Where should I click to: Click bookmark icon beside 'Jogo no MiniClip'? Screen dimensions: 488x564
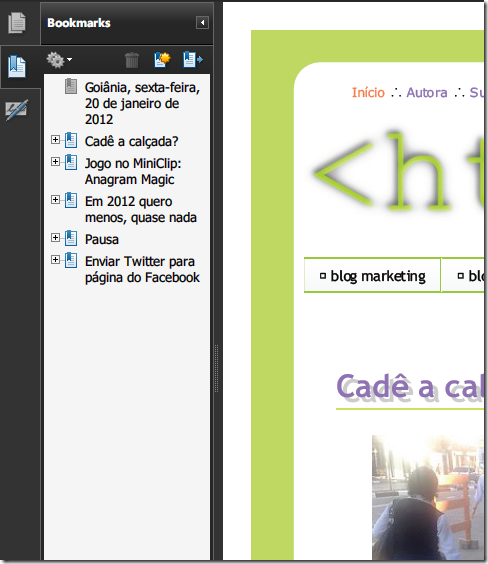[x=71, y=162]
